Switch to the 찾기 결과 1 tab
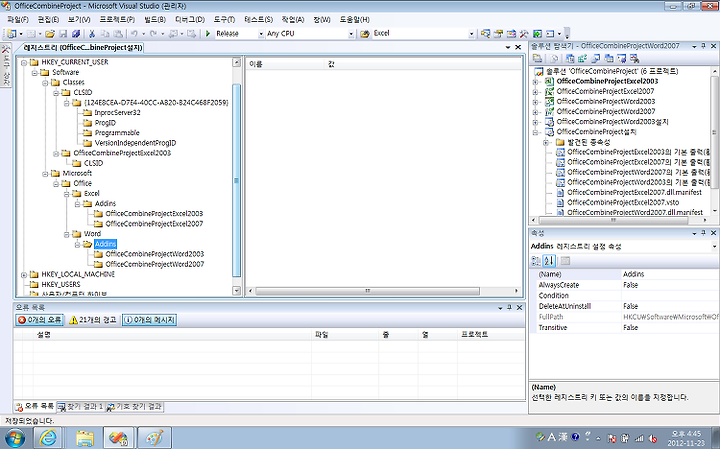 81,407
